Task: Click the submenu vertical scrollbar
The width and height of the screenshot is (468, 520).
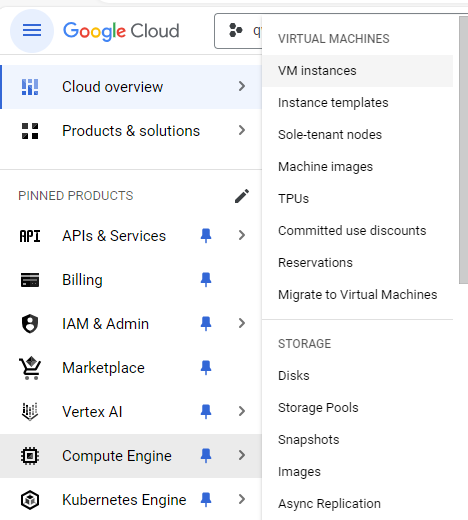Action: (463, 150)
